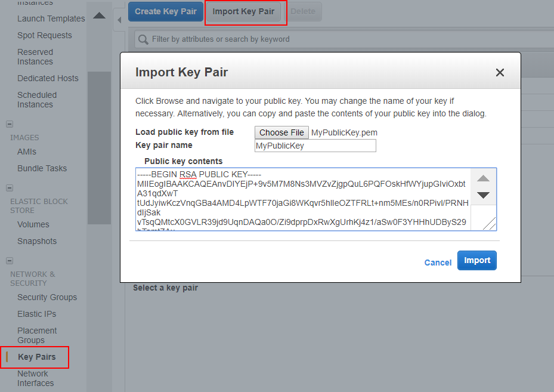Viewport: 554px width, 392px height.
Task: Cancel the key pair import
Action: 438,263
